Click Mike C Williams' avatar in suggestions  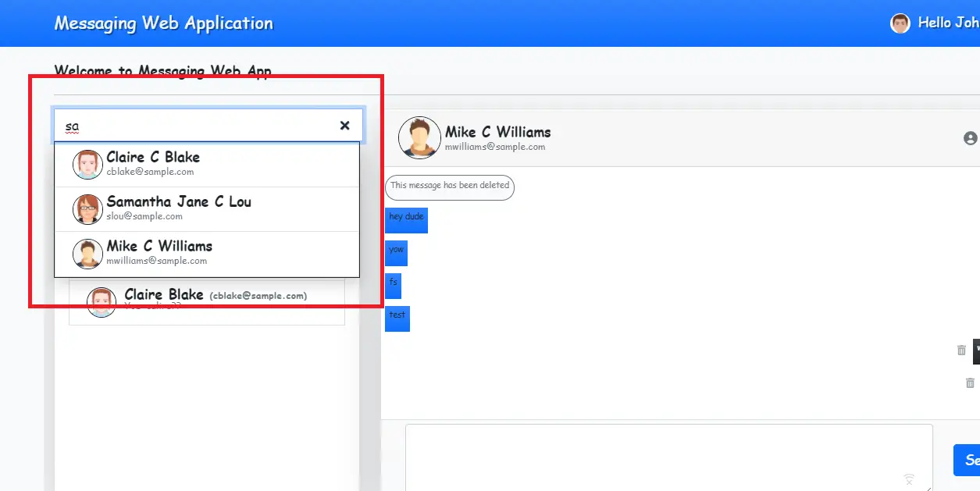pyautogui.click(x=87, y=254)
